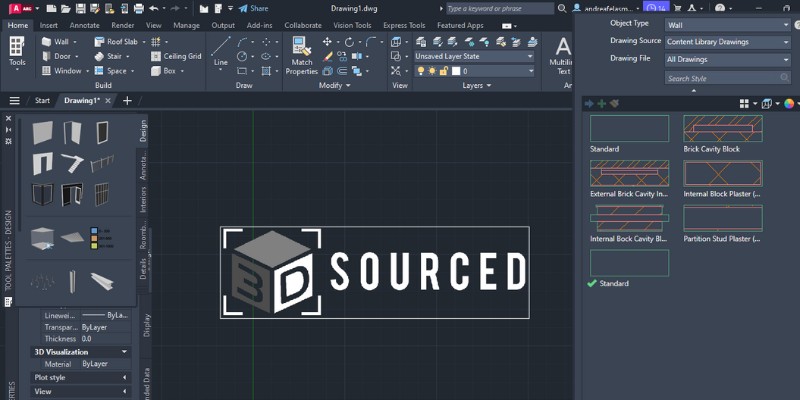Open the Unsaved Layer State dropdown
The width and height of the screenshot is (800, 400).
pyautogui.click(x=474, y=56)
